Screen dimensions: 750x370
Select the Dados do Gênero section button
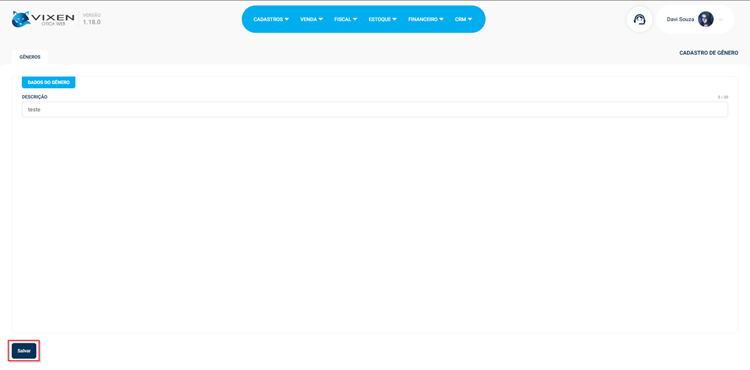[49, 82]
